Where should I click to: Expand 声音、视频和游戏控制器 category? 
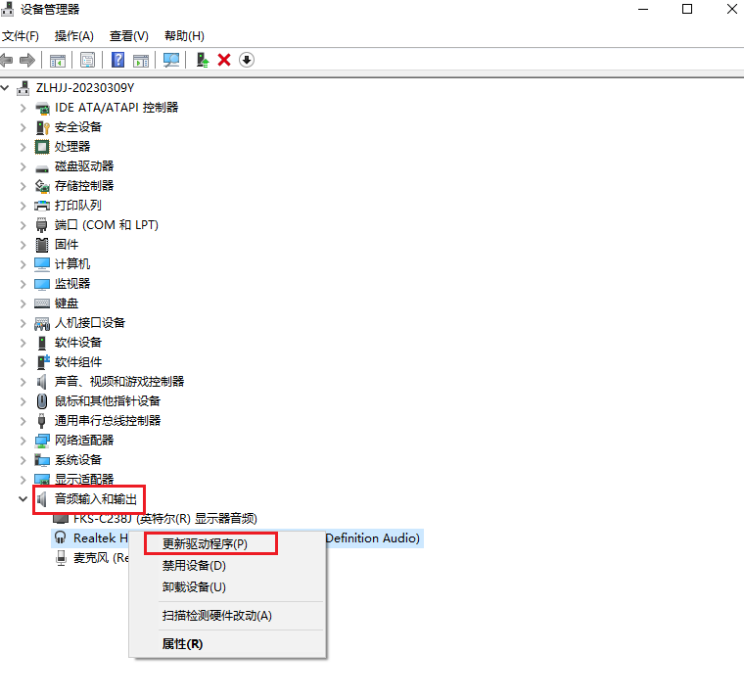pos(23,382)
